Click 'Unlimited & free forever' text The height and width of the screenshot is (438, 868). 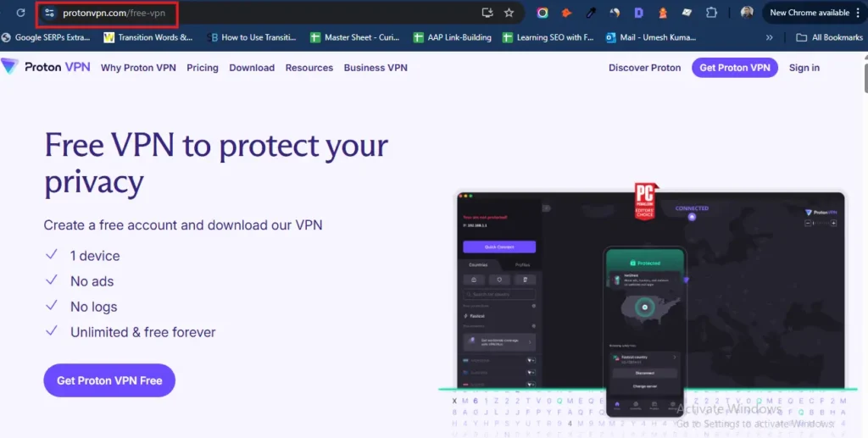[142, 332]
